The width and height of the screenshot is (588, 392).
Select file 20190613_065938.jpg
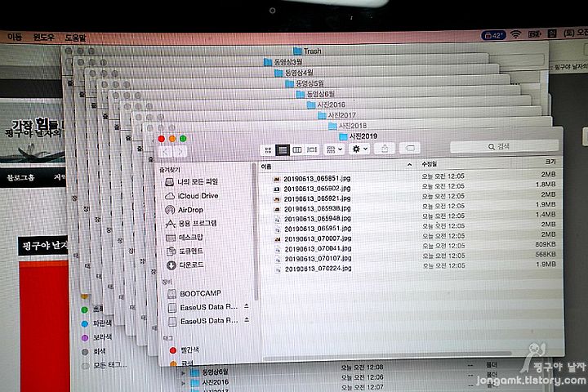317,208
